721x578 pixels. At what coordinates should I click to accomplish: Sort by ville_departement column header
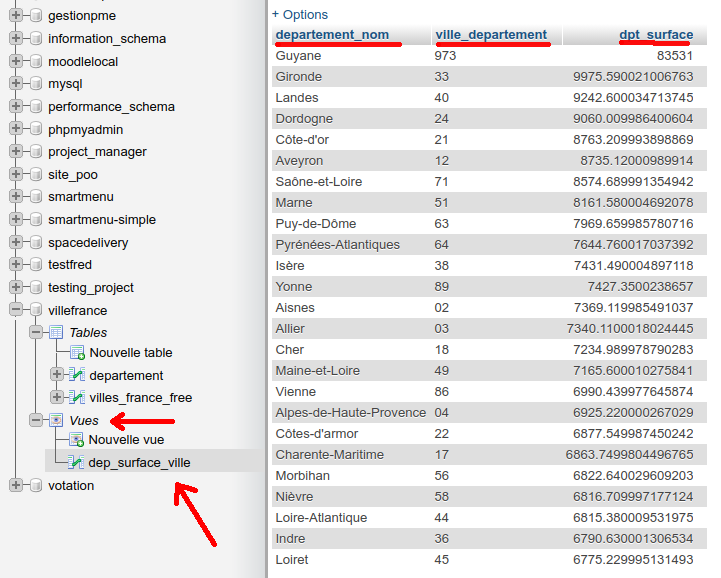tap(491, 35)
